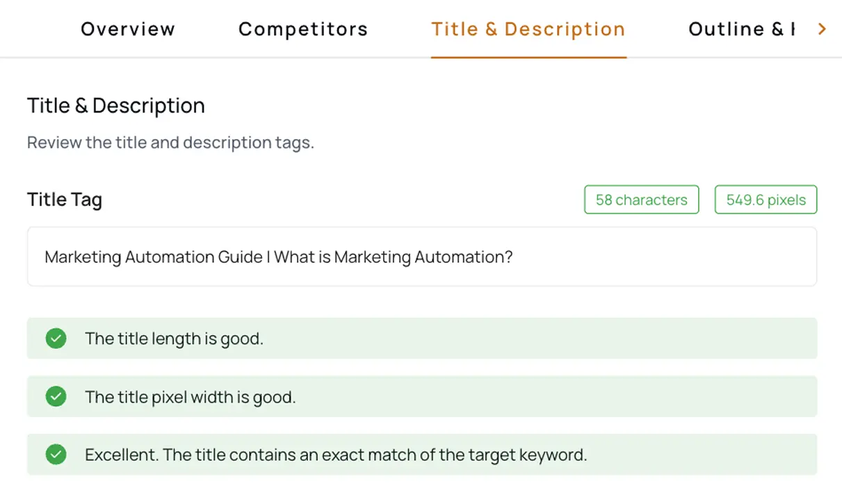Screen dimensions: 842x504
Task: Click the check icon for exact keyword match
Action: tap(56, 455)
